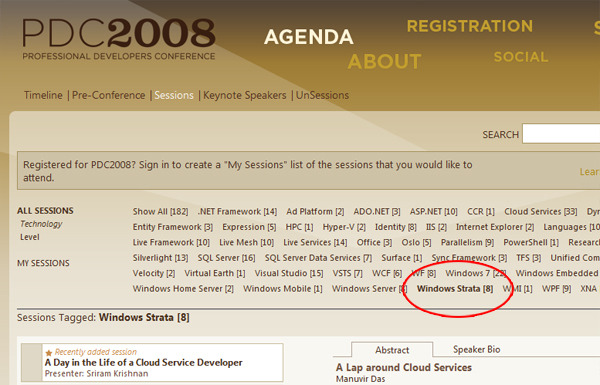Screen dimensions: 600x385
Task: Click into the Search input field
Action: pos(561,134)
